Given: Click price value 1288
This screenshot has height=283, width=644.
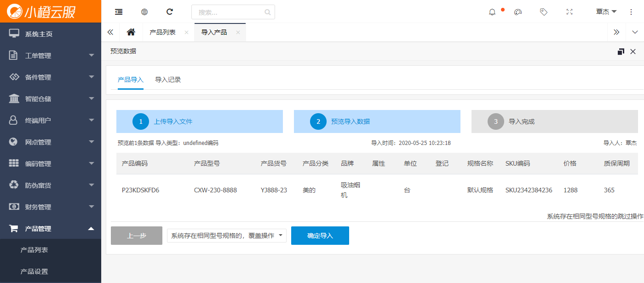Looking at the screenshot, I should click(570, 190).
